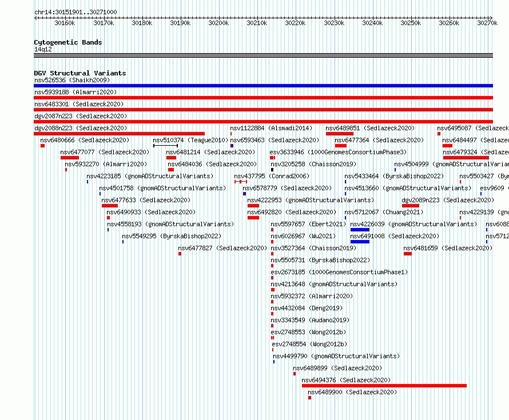Click the red nsv6483301 (Sedlazeck2020) variant bar
Screen dimensions: 509x420
coord(263,110)
